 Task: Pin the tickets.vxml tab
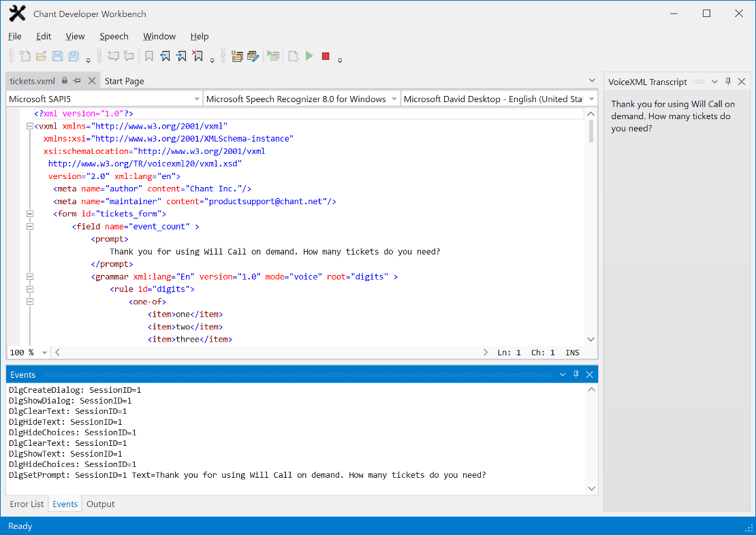click(77, 80)
